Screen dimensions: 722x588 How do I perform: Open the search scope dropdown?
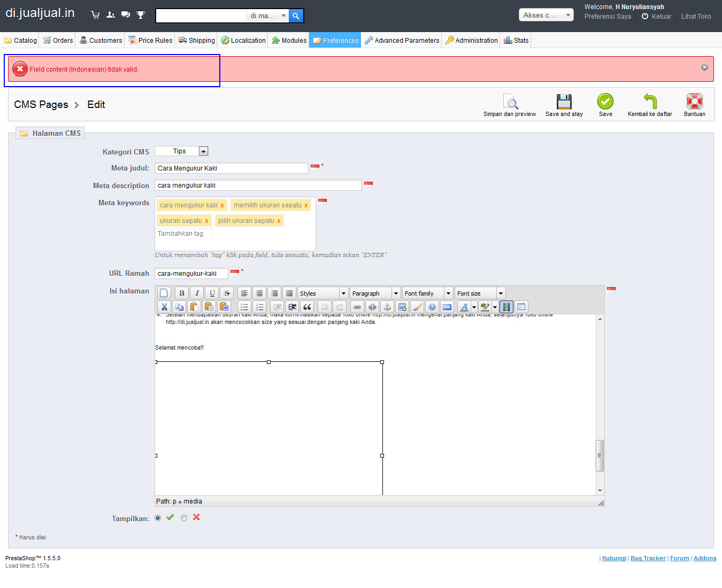267,16
